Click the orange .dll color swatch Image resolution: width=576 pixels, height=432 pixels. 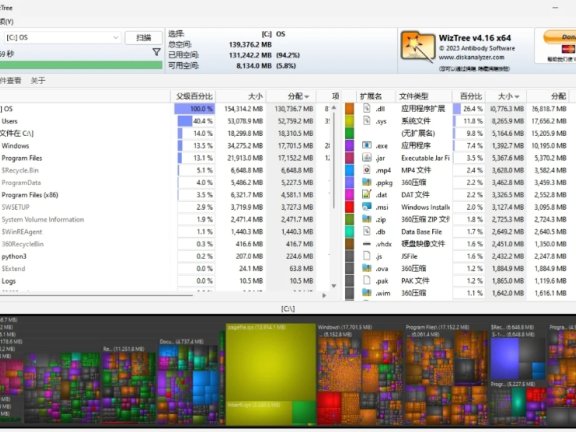coord(349,108)
